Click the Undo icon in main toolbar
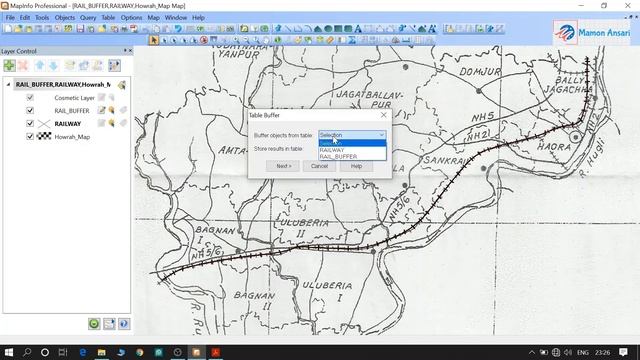This screenshot has width=640, height=360. pos(178,29)
